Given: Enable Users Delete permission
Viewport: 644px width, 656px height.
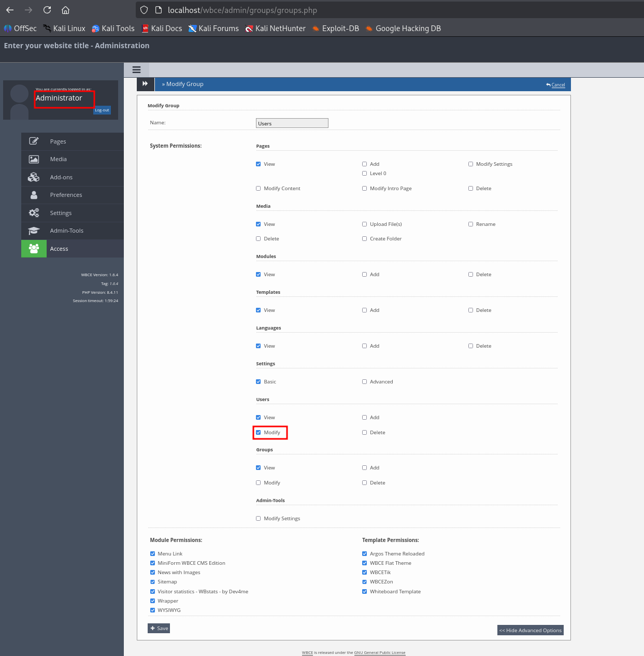Looking at the screenshot, I should 364,432.
